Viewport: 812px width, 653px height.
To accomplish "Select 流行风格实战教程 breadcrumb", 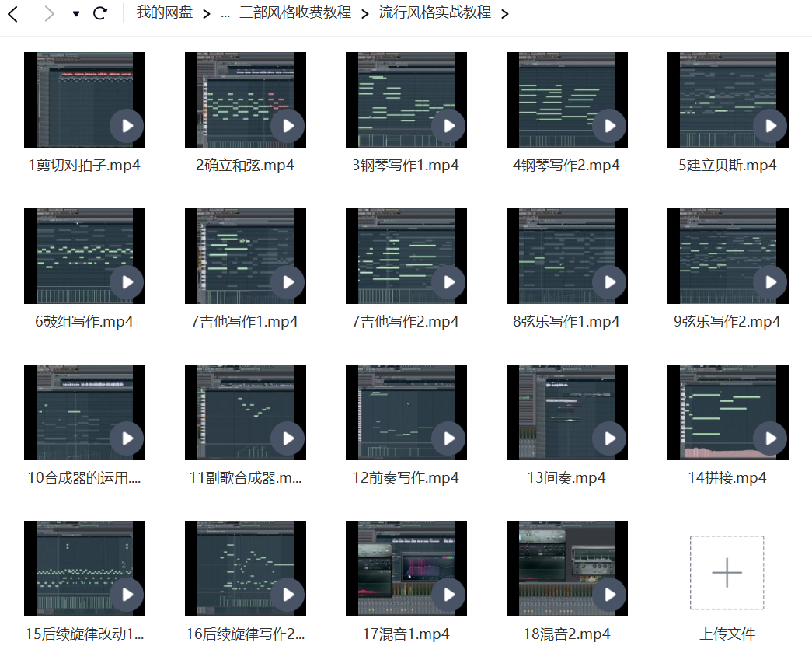I will (x=434, y=12).
